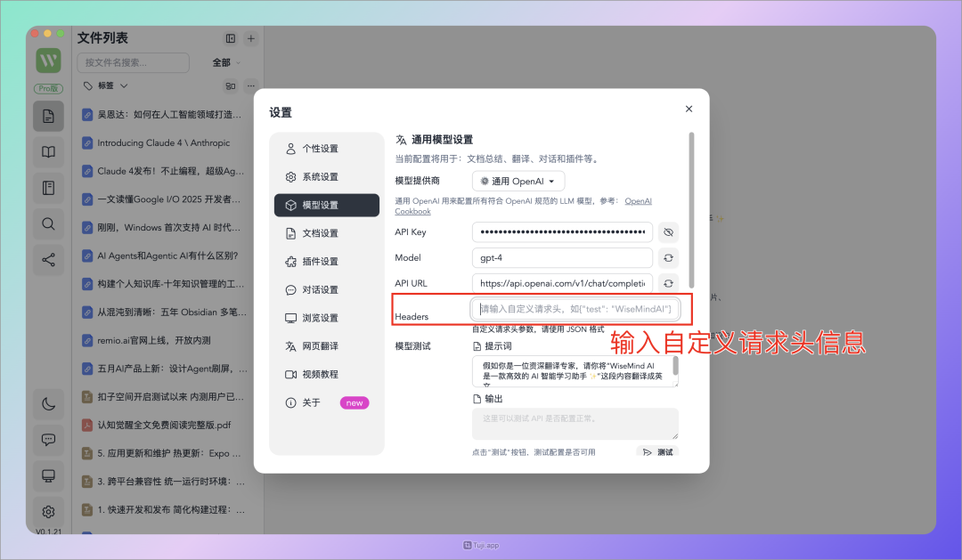
Task: Select 网页翻译 in settings menu
Action: click(x=326, y=346)
